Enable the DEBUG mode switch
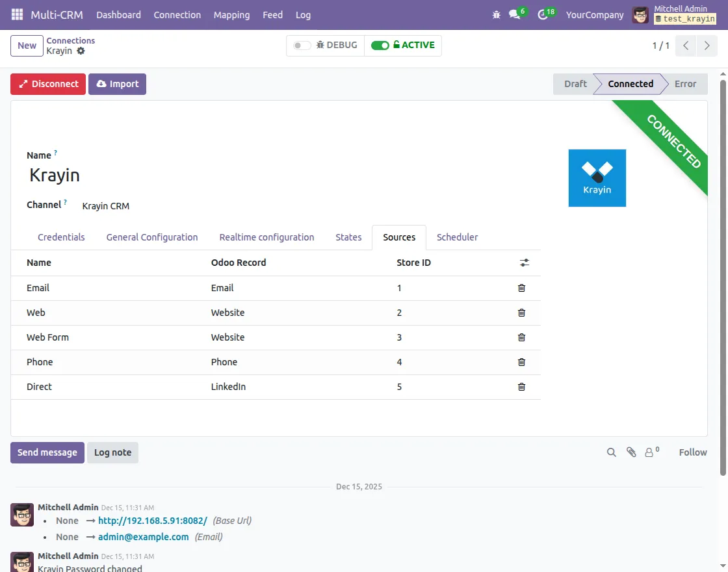 tap(301, 45)
